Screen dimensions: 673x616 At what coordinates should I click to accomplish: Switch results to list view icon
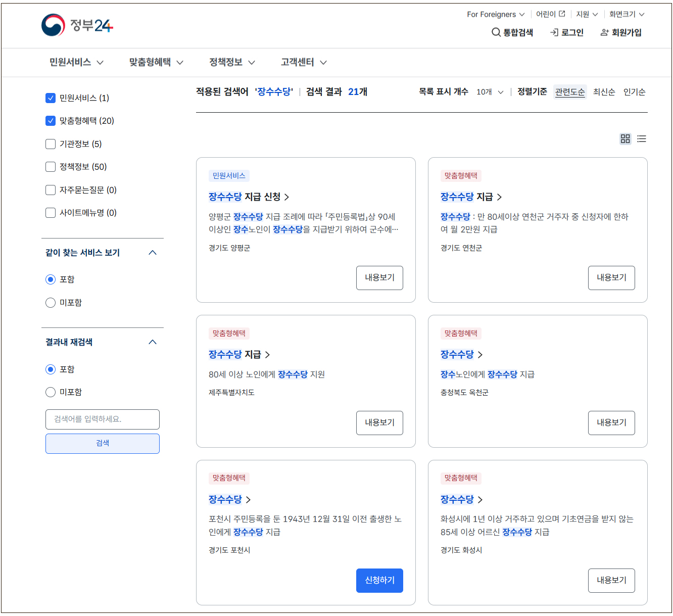pos(642,138)
